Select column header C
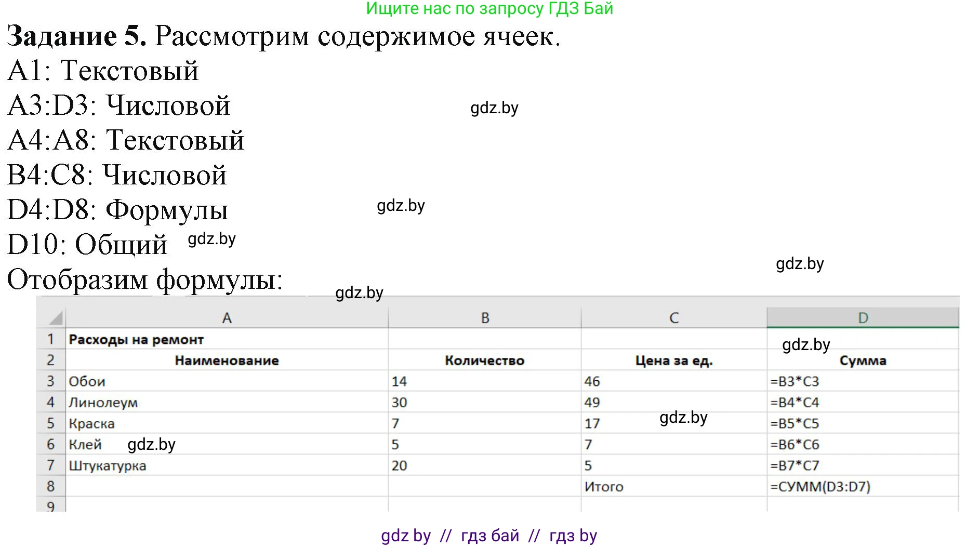The width and height of the screenshot is (980, 547). pyautogui.click(x=673, y=316)
